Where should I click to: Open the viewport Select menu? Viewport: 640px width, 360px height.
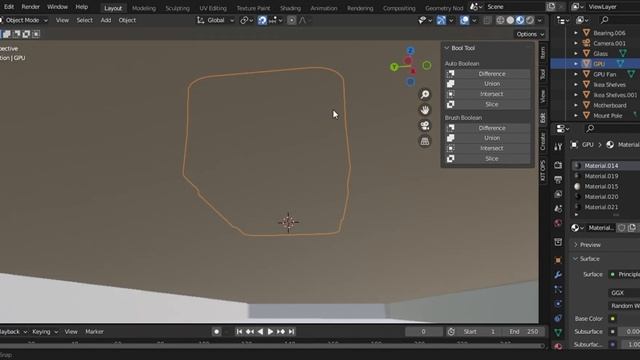tap(84, 20)
